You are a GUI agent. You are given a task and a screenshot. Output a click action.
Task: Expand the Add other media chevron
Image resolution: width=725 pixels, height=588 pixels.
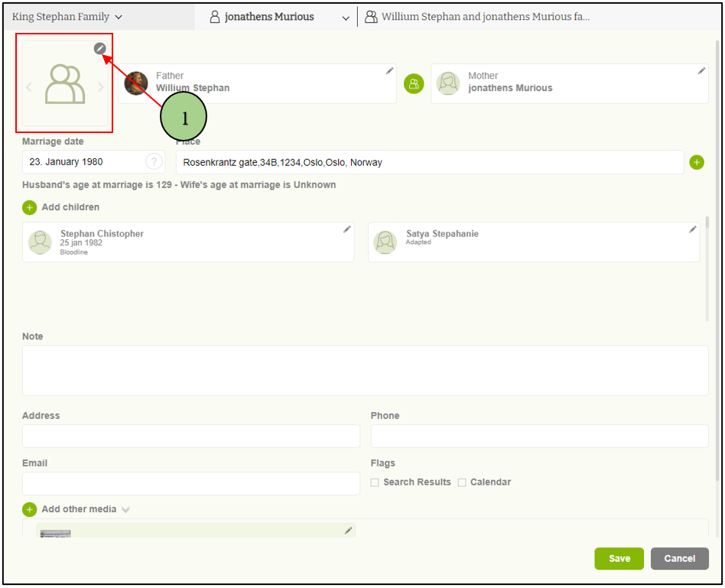point(125,510)
